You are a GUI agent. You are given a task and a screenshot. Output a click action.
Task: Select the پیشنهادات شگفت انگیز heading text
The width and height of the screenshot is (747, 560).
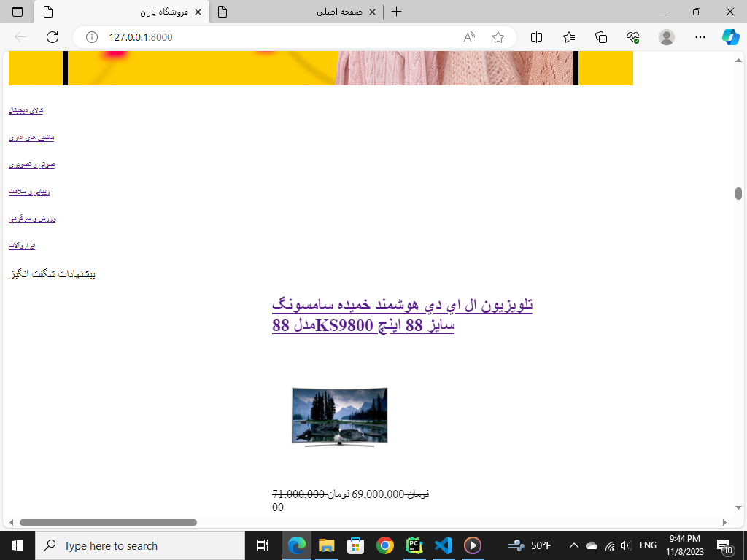click(x=52, y=274)
